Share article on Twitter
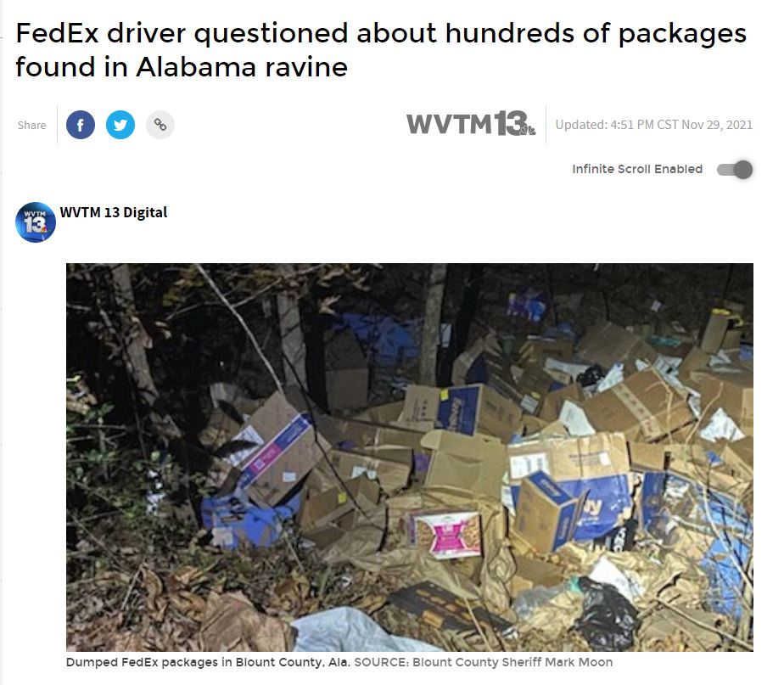 tap(120, 125)
